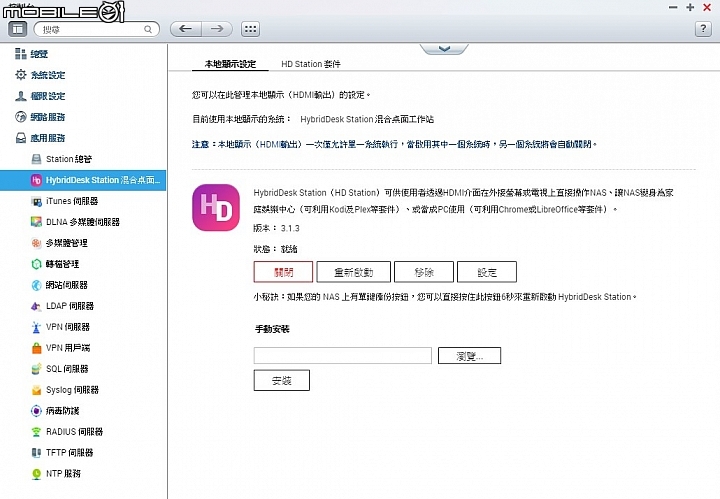720x499 pixels.
Task: Click the Syslog 伺服器 icon
Action: pyautogui.click(x=36, y=390)
